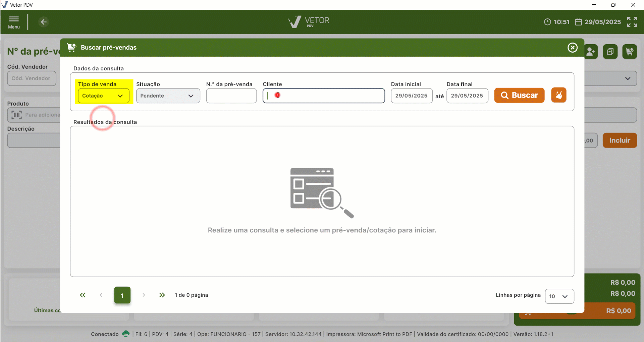Select the Data final date field
644x342 pixels.
[467, 96]
